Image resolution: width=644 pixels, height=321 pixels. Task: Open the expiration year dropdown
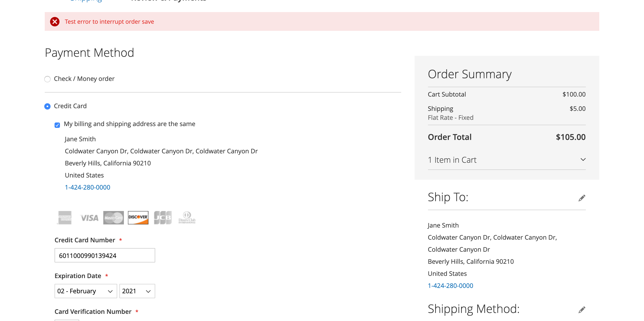(x=137, y=291)
